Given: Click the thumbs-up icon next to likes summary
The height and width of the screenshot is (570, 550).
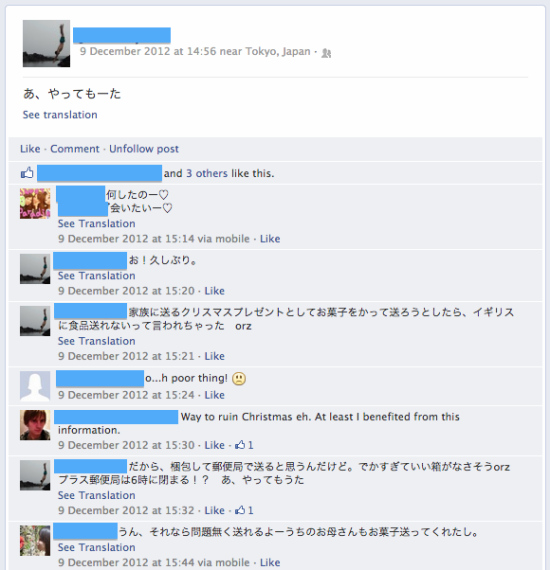Looking at the screenshot, I should click(x=27, y=173).
